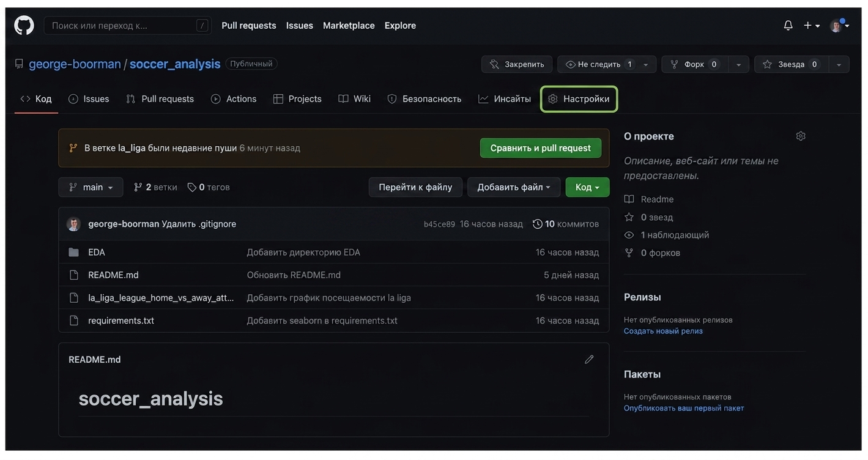Click the star icon beside 0 звезд

coord(629,217)
